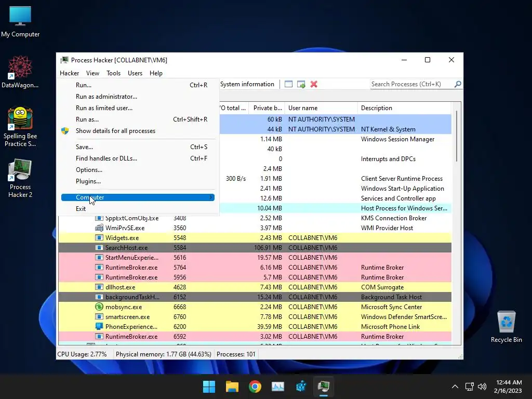
Task: Open the View menu
Action: tap(92, 73)
